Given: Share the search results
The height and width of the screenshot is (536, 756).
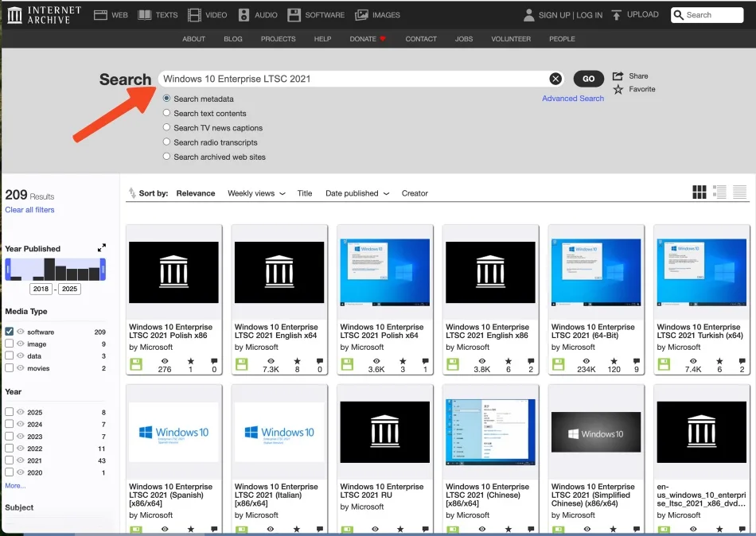Looking at the screenshot, I should point(632,74).
